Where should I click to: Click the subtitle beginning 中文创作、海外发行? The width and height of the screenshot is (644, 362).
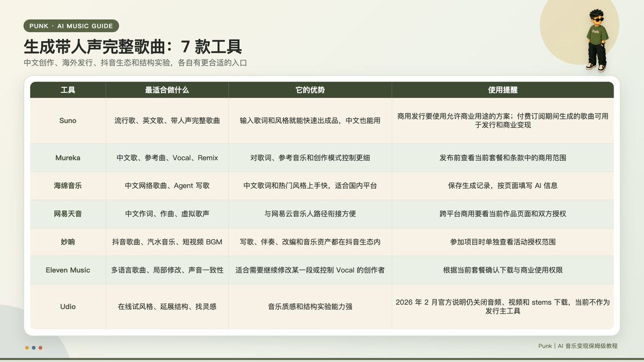[135, 63]
